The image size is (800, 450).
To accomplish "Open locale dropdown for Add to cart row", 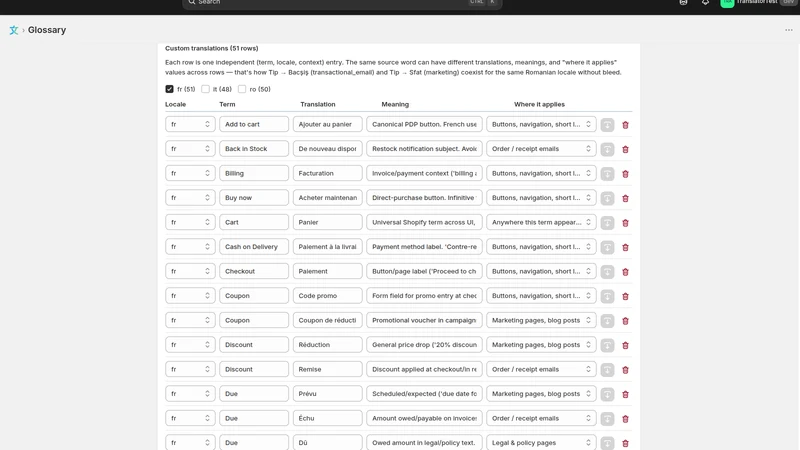I will pos(190,124).
